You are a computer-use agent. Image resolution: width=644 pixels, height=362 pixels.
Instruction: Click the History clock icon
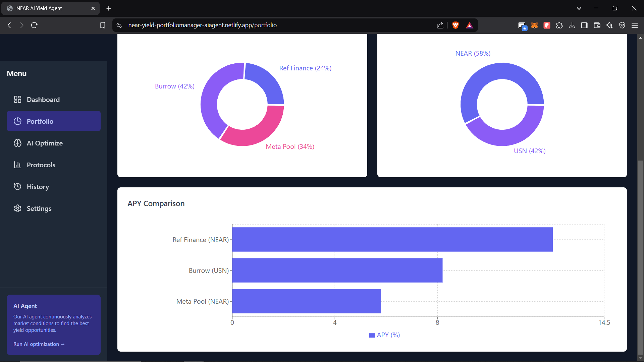17,187
